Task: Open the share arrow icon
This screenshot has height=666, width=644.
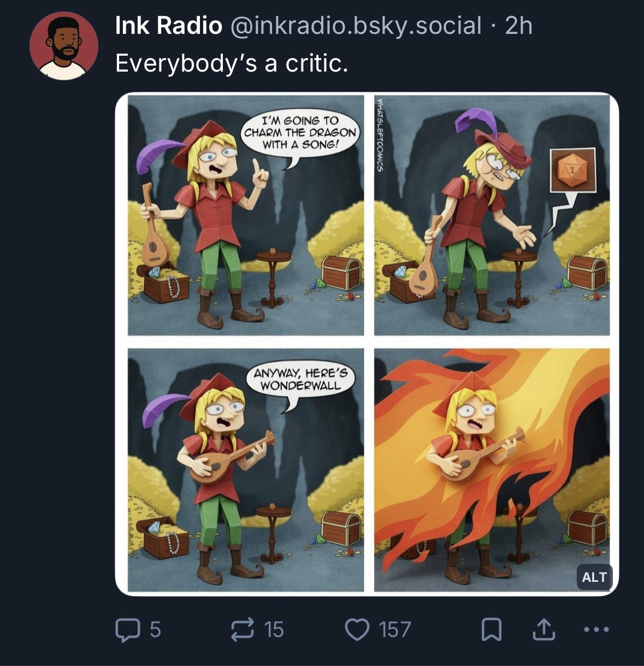Action: (543, 629)
